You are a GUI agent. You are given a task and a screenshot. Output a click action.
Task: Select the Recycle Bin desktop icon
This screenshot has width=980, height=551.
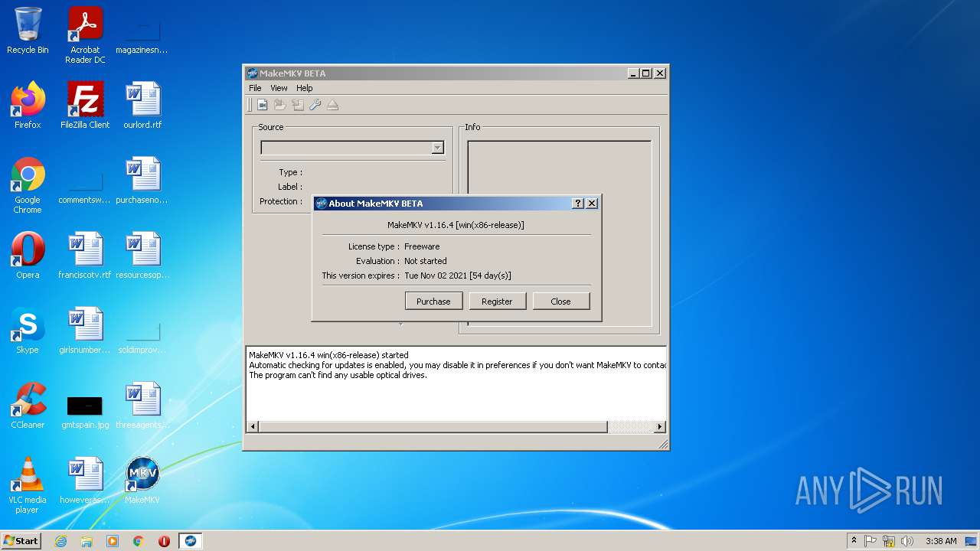[28, 31]
